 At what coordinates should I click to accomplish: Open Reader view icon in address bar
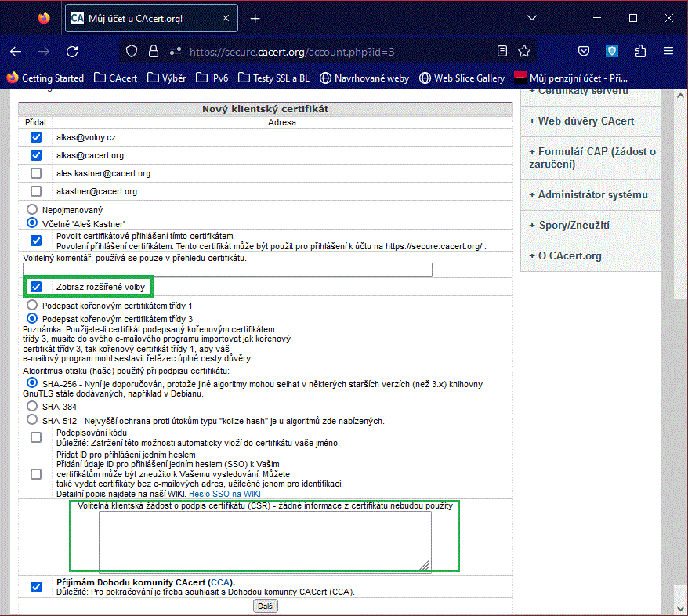[502, 51]
